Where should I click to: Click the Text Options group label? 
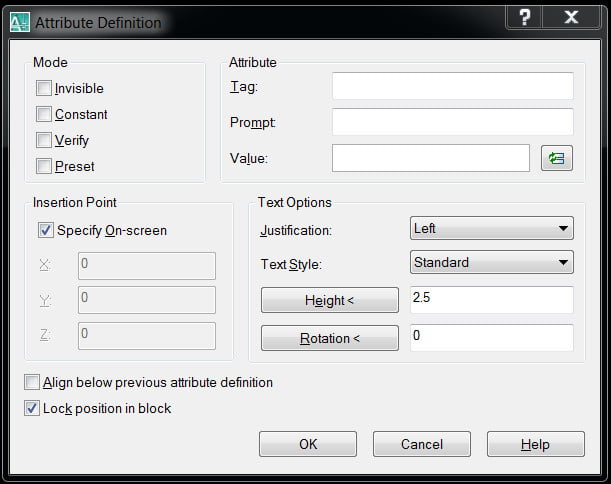[295, 202]
